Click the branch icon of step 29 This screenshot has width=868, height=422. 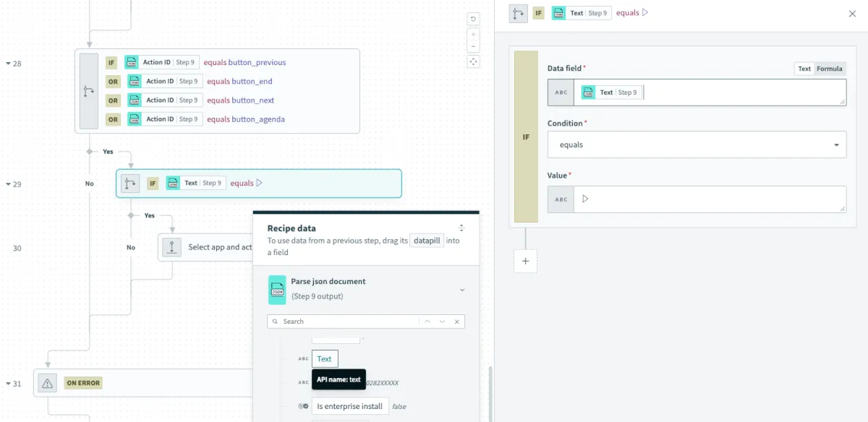(x=130, y=184)
